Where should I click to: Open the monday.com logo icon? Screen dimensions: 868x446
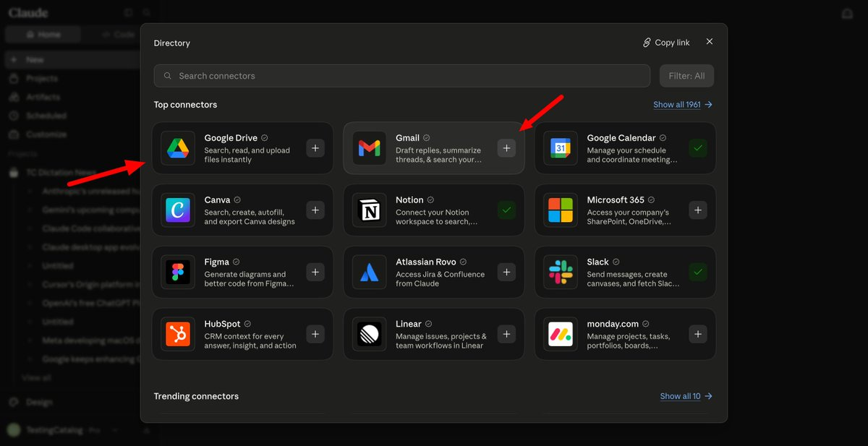click(561, 334)
